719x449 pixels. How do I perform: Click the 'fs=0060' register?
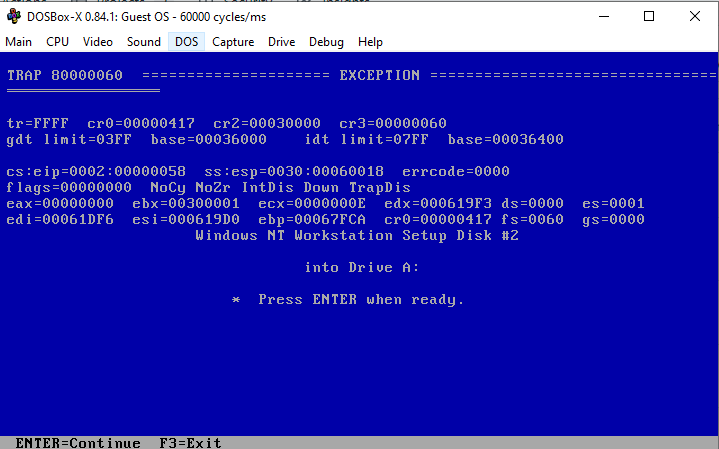tap(532, 220)
